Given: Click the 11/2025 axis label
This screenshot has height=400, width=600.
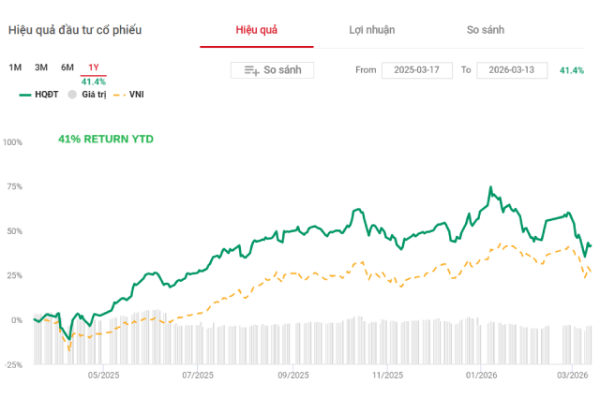Looking at the screenshot, I should click(388, 375).
